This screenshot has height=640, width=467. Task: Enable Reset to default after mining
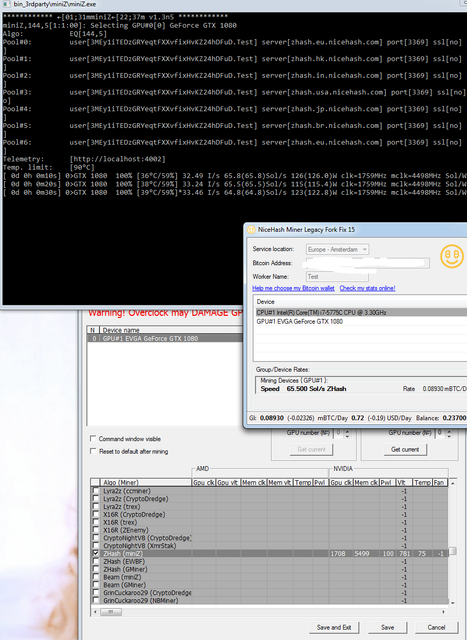coord(93,451)
